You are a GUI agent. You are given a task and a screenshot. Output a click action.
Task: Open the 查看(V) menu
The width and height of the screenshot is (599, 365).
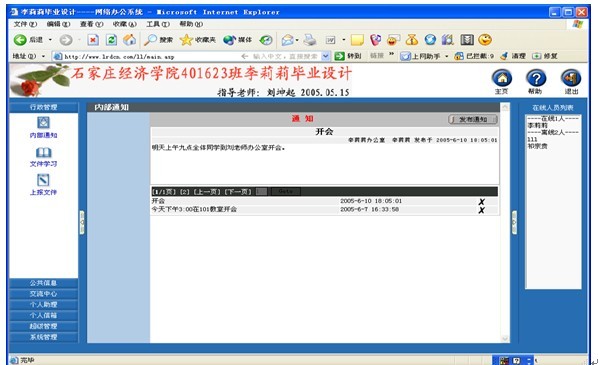tap(91, 24)
